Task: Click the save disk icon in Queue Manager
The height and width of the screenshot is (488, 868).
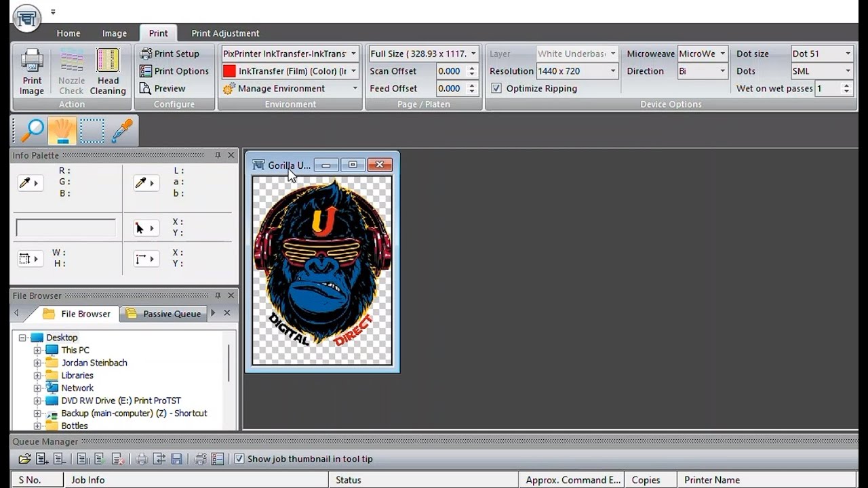Action: click(176, 459)
